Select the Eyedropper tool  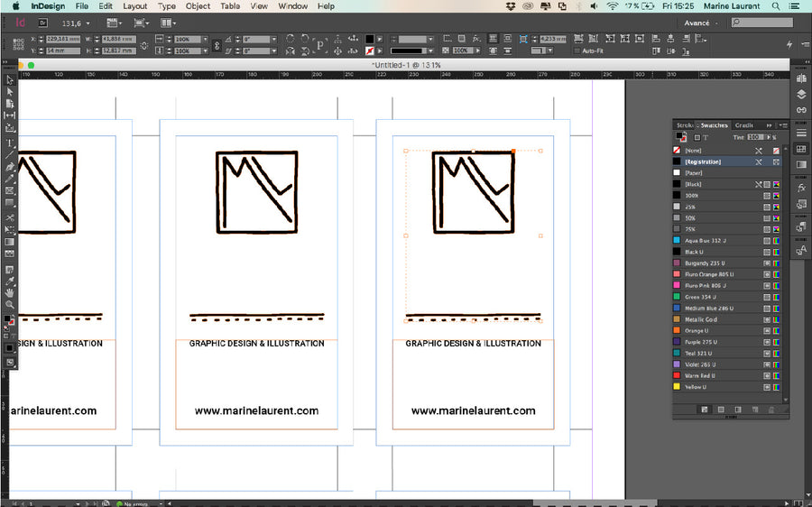(x=9, y=281)
